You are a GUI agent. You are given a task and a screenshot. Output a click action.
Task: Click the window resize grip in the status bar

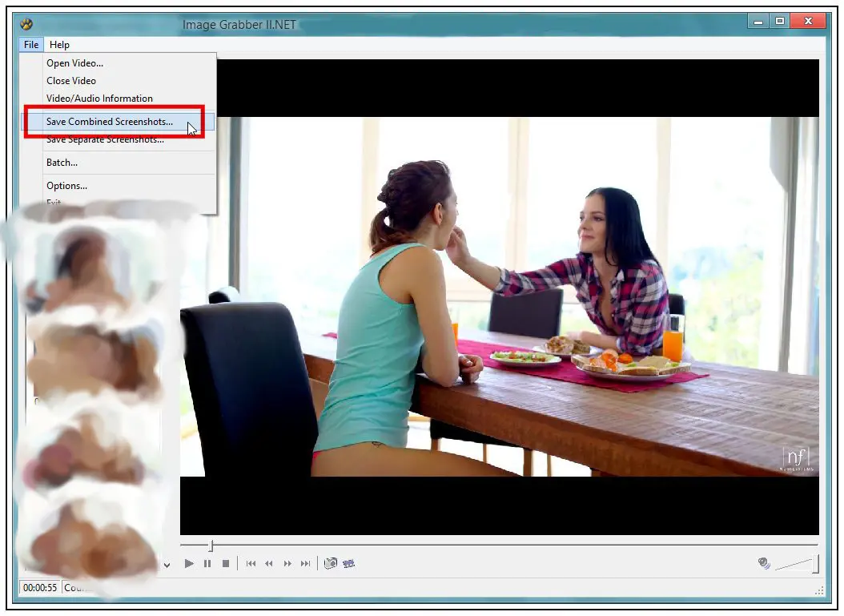point(819,590)
